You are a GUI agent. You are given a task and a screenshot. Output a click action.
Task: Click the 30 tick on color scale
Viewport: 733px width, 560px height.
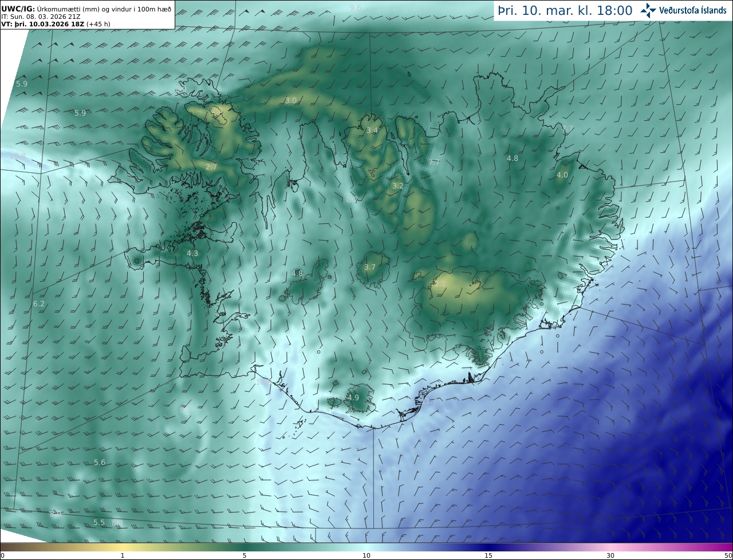610,555
